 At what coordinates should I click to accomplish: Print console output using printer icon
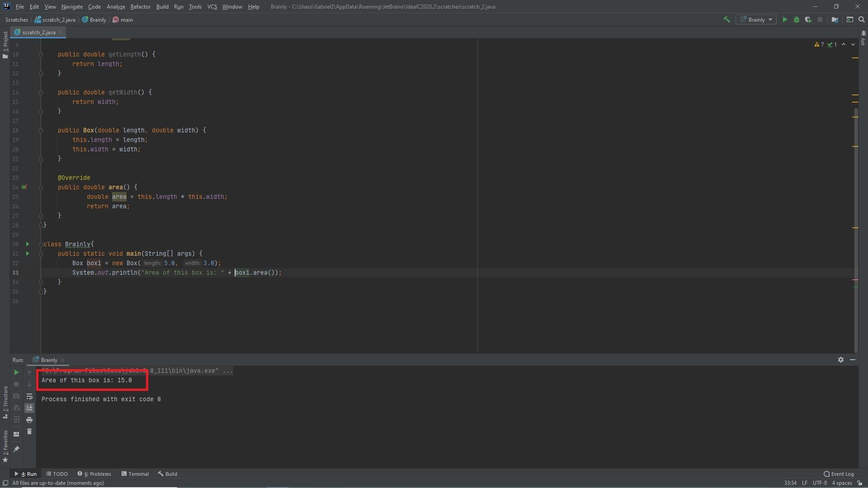pyautogui.click(x=29, y=420)
